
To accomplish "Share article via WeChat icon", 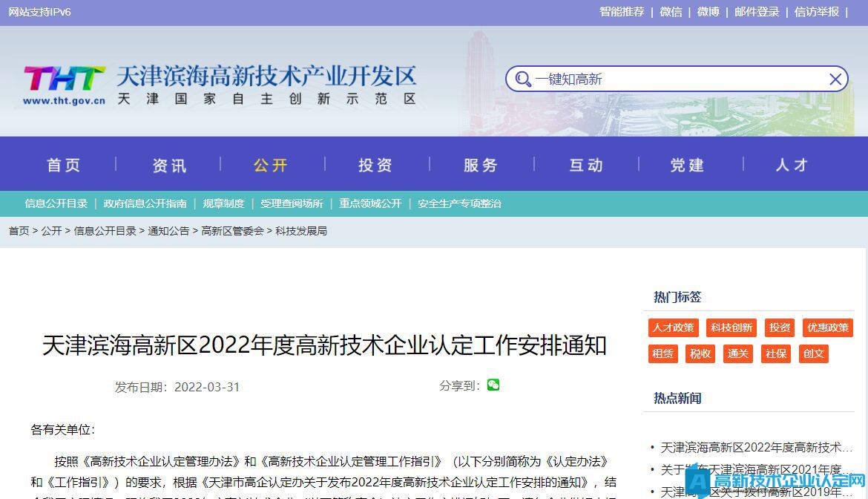I will 493,385.
